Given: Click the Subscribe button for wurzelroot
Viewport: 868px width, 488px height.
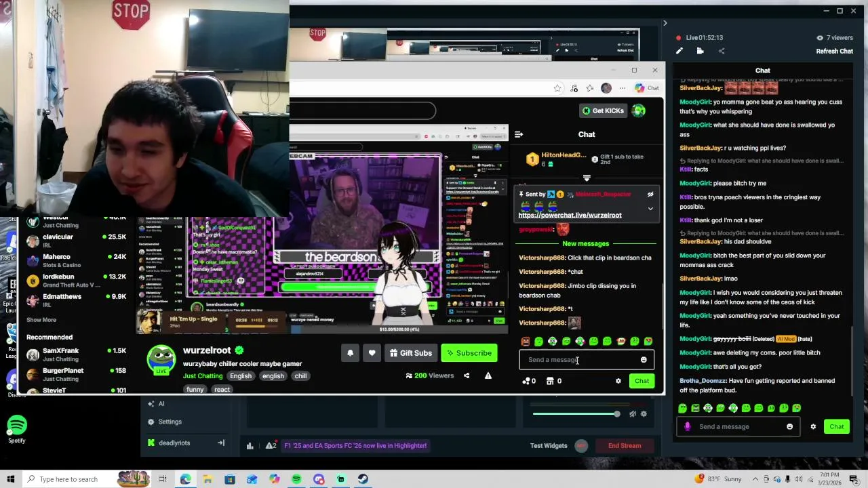Looking at the screenshot, I should pos(469,353).
